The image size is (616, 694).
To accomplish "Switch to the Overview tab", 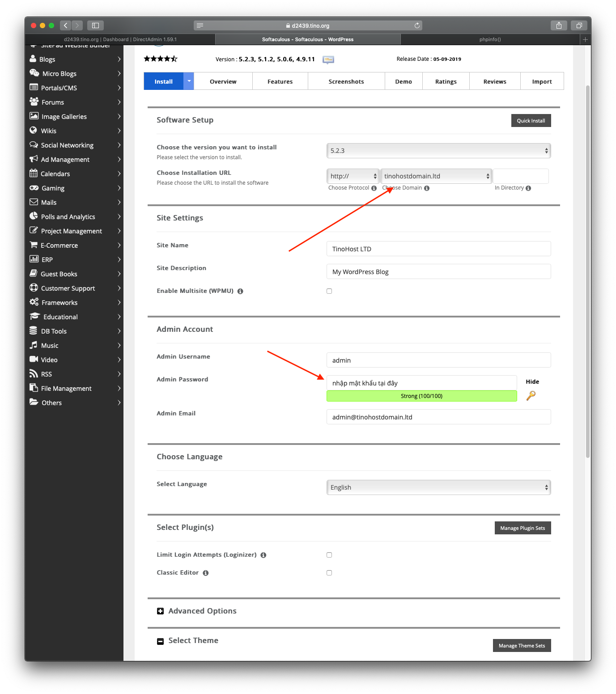I will [x=223, y=81].
